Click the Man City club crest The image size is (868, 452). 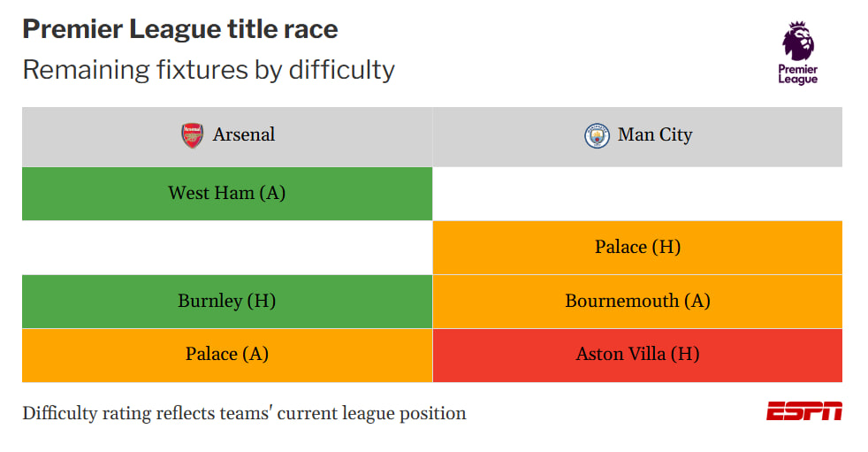coord(597,135)
